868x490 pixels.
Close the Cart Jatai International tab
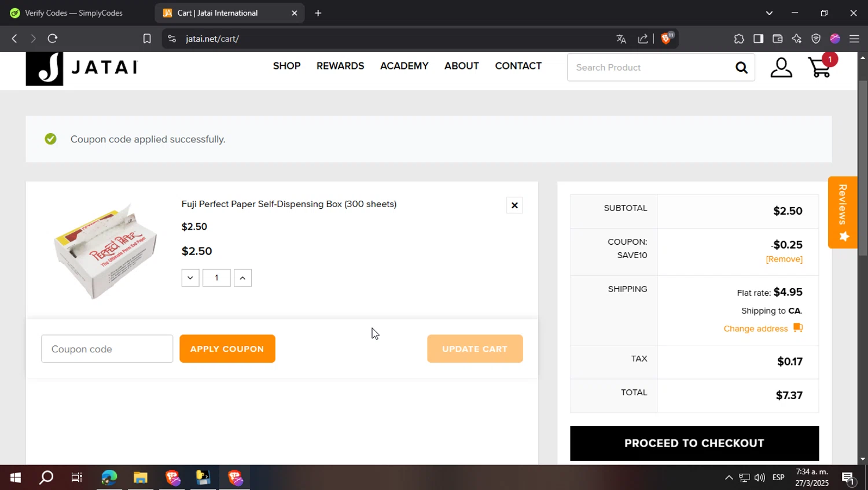point(294,13)
